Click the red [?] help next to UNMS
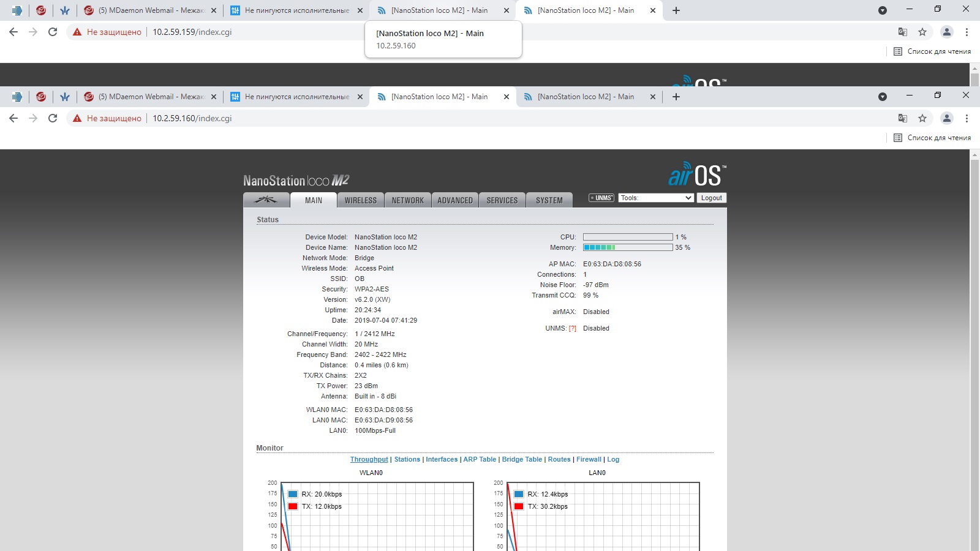This screenshot has height=551, width=980. click(573, 329)
